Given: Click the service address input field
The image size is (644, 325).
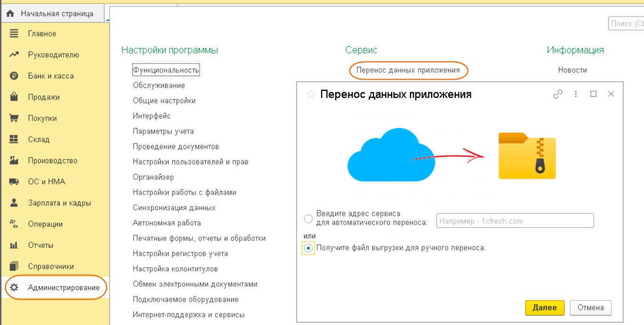Looking at the screenshot, I should (515, 221).
